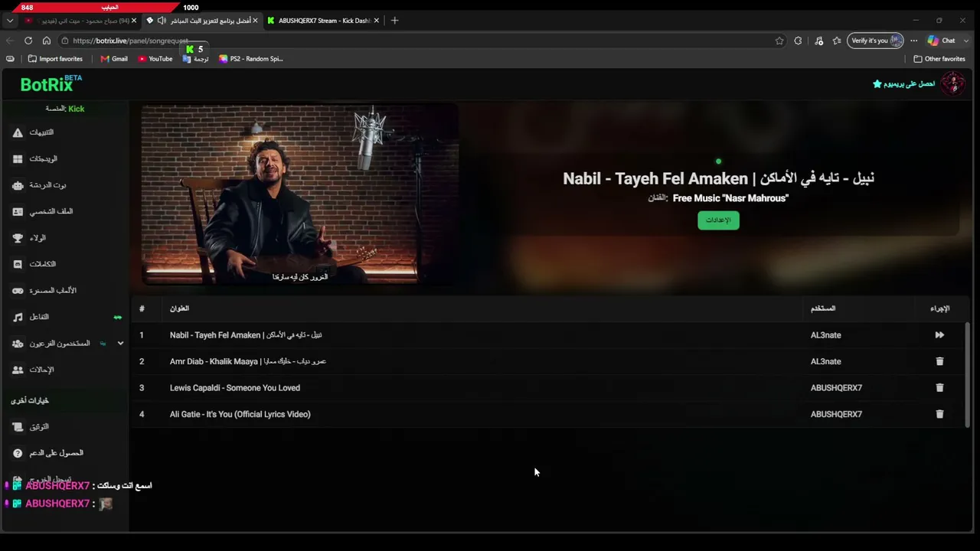The width and height of the screenshot is (980, 551).
Task: Open the media control music note icon
Action: coord(818,41)
